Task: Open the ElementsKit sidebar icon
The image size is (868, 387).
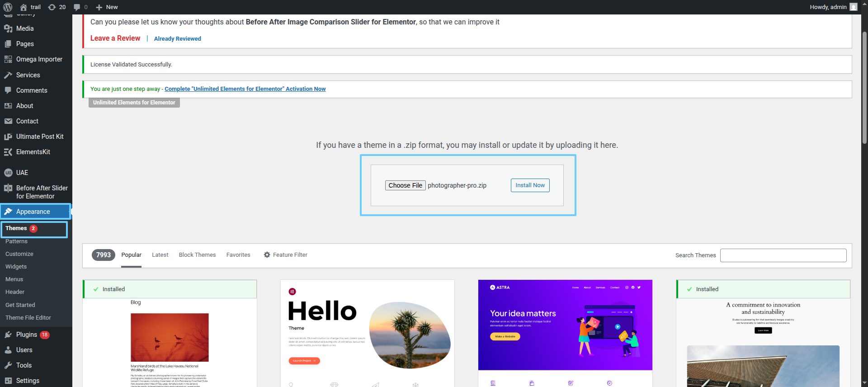Action: [8, 152]
